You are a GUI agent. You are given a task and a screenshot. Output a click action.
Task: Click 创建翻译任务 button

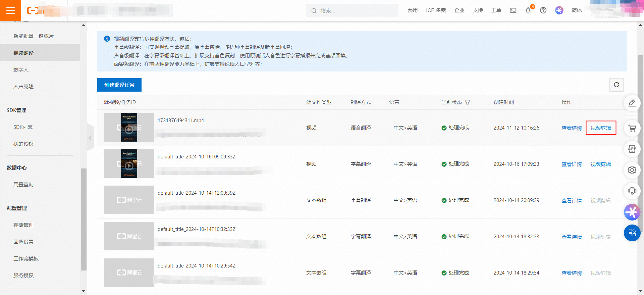119,85
